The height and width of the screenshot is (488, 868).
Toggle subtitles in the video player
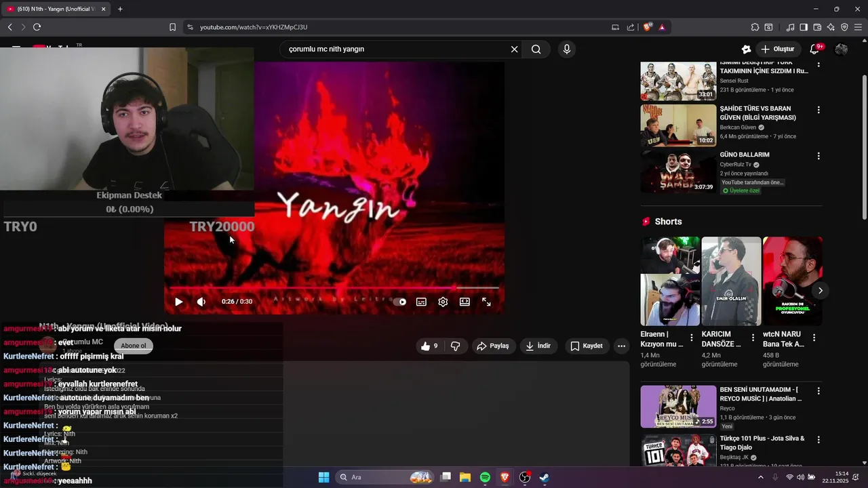(x=421, y=302)
